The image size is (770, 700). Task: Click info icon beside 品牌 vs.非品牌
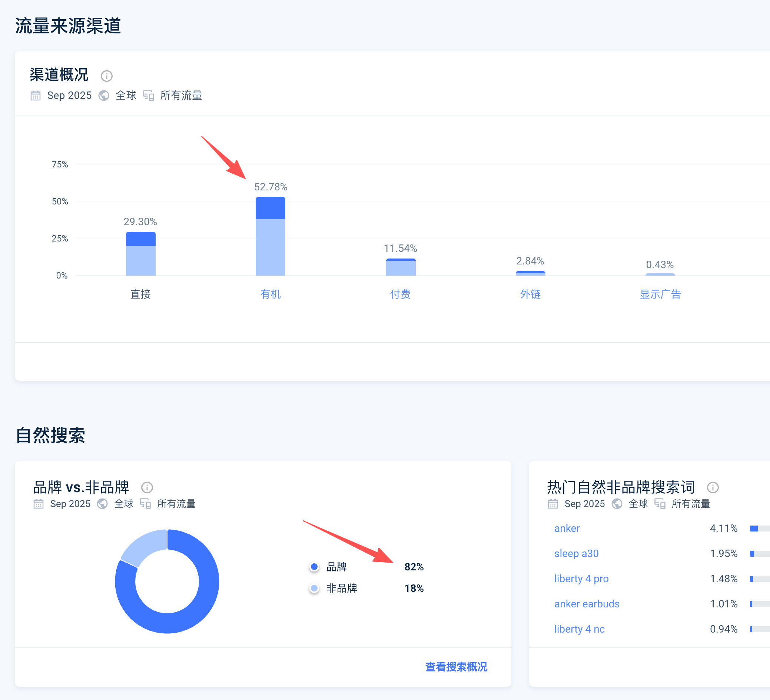coord(147,487)
